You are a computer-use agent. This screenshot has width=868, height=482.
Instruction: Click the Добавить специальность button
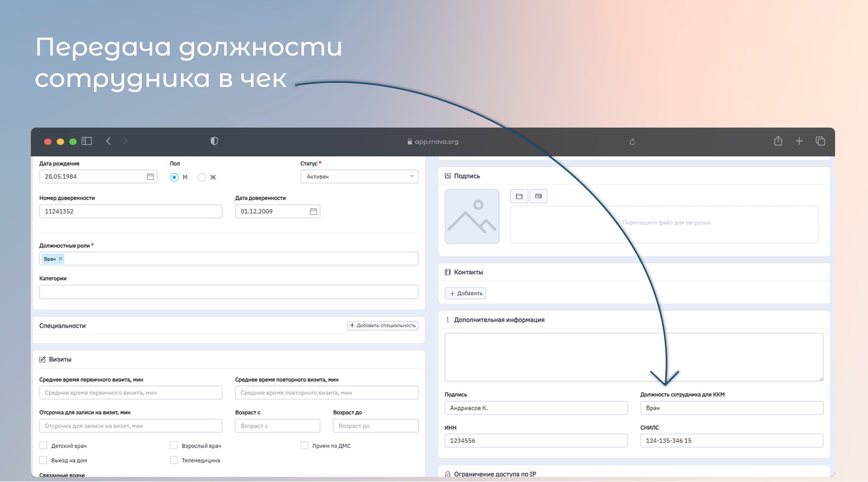coord(382,326)
